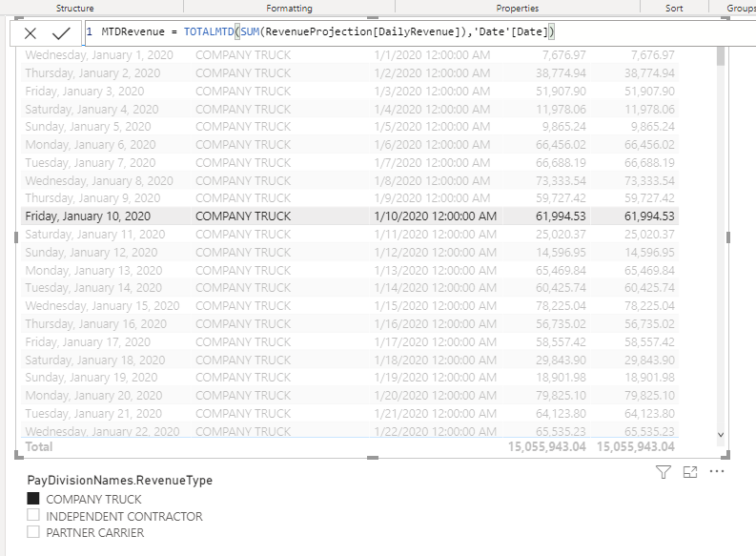
Task: Click the bottom middle handle of table visual
Action: tap(372, 457)
